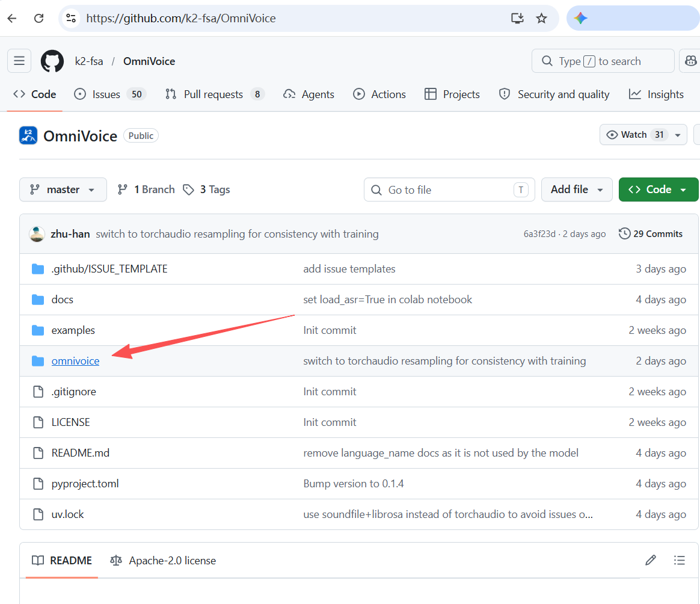
Task: Click the Go to file search field
Action: pos(445,190)
